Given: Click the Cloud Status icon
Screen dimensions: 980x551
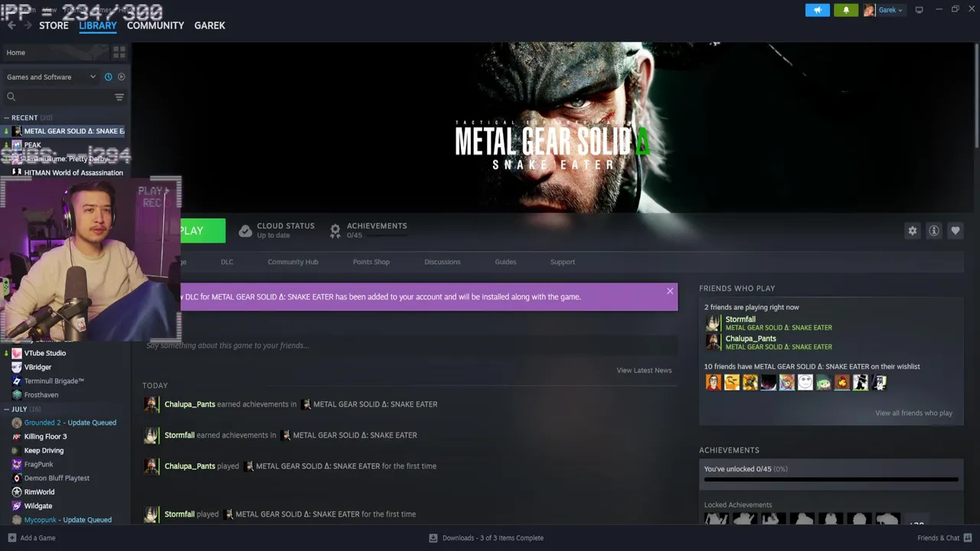Looking at the screenshot, I should click(245, 230).
